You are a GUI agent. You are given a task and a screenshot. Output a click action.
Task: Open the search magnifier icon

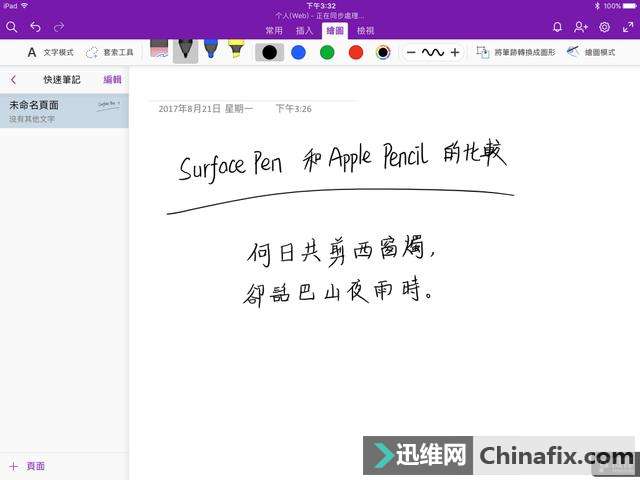(11, 27)
